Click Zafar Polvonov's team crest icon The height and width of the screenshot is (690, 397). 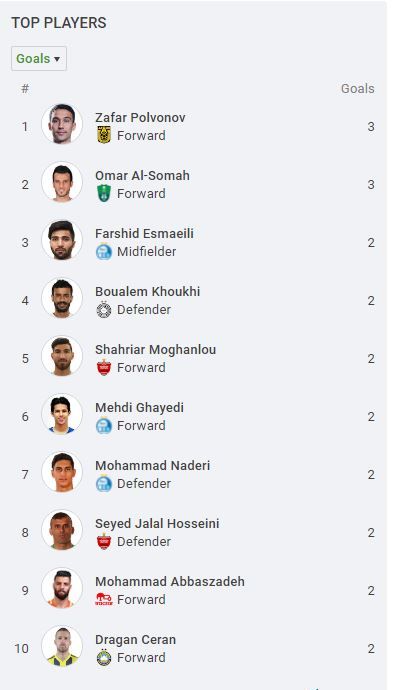[x=104, y=135]
